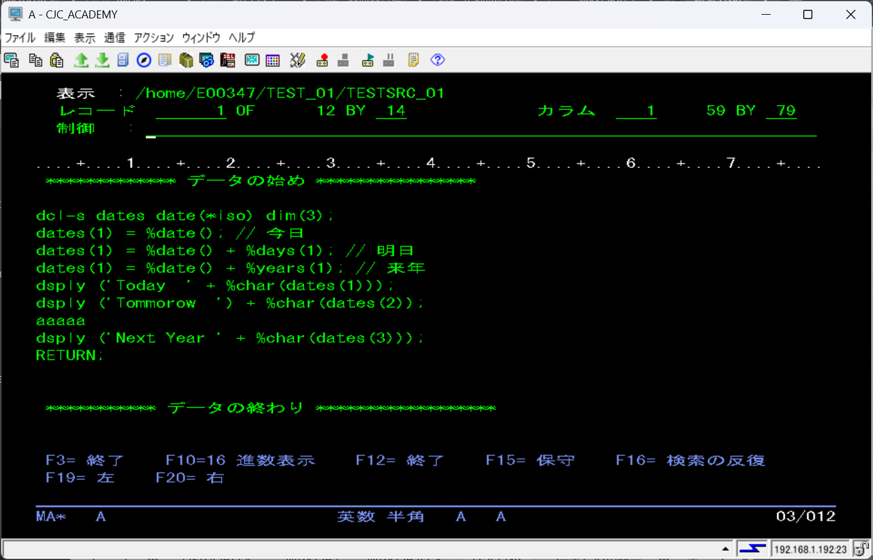Screen dimensions: 873x560
Task: Click the green upload (send) arrow icon
Action: coord(81,60)
